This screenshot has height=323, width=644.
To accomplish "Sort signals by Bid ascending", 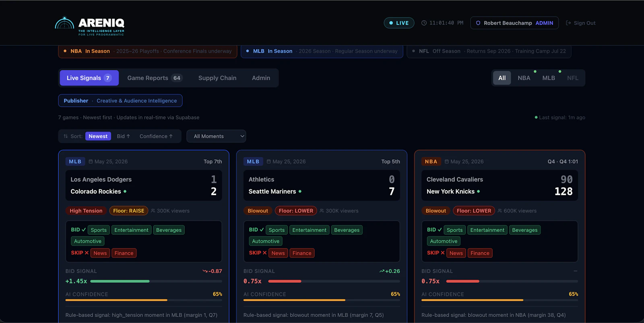I will click(124, 136).
